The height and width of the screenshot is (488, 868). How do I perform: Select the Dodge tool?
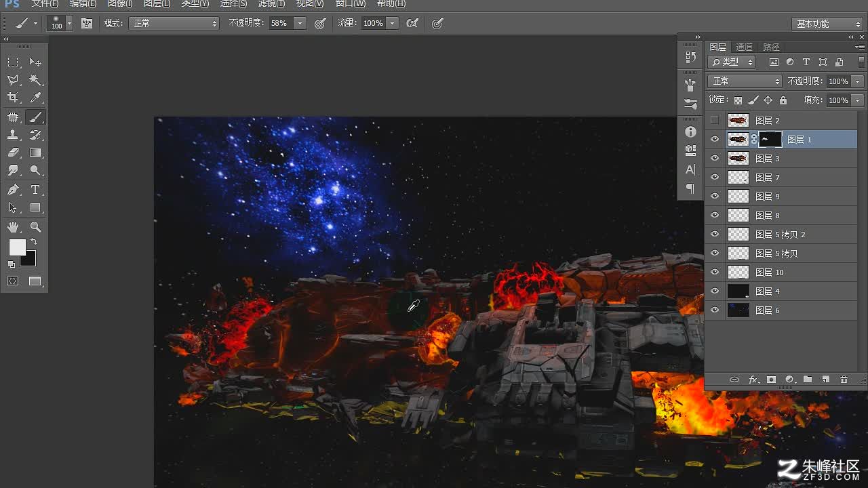click(x=35, y=171)
